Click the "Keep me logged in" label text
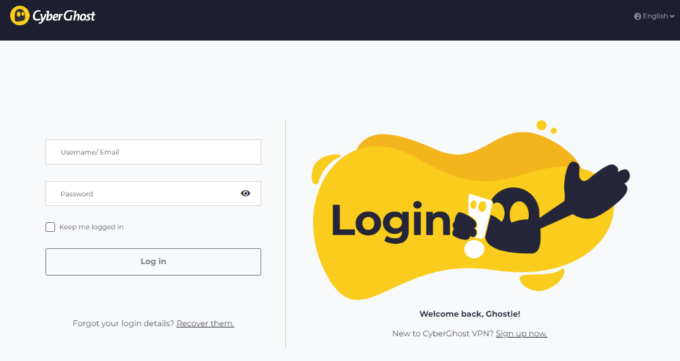The height and width of the screenshot is (361, 680). [92, 227]
